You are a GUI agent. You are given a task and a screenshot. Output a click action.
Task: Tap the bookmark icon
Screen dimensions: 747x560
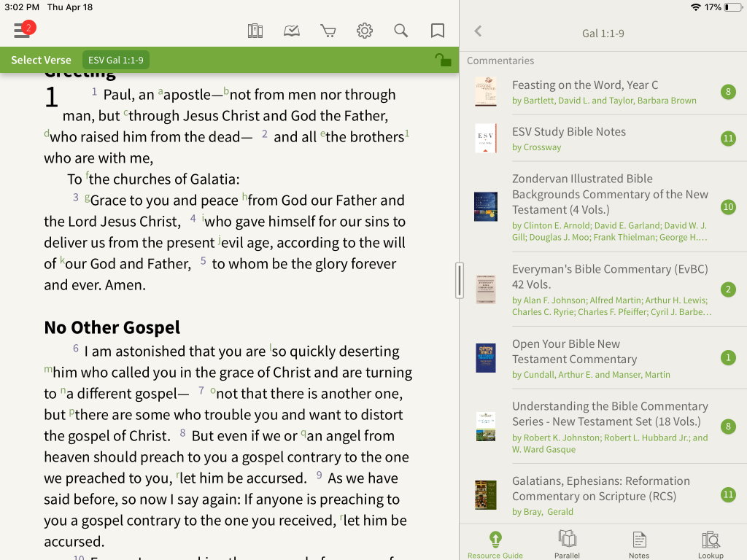pos(438,31)
